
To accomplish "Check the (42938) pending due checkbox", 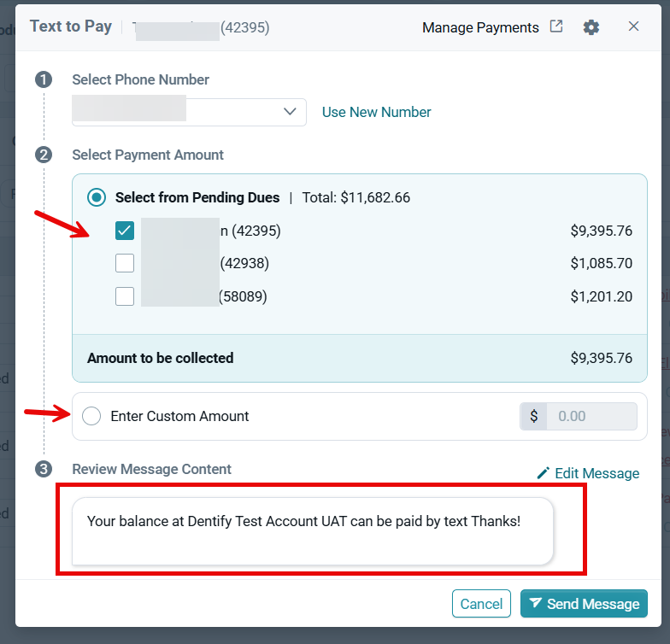I will pos(125,263).
